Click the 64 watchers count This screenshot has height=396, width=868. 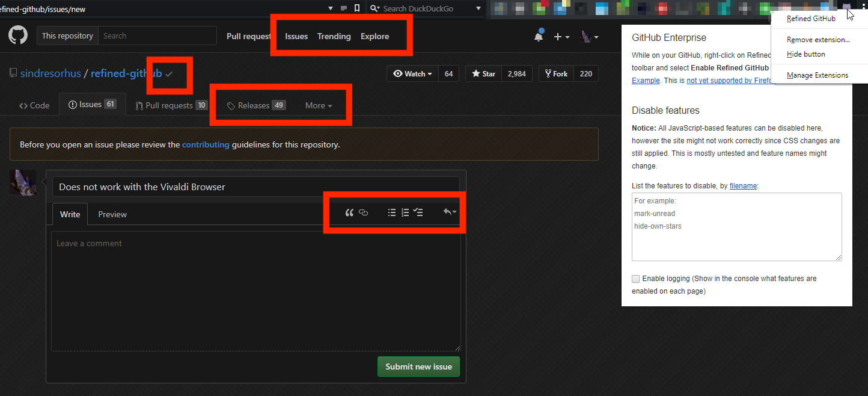(x=448, y=73)
